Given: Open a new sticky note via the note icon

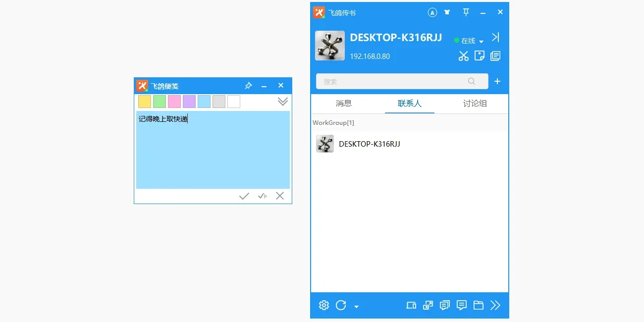Looking at the screenshot, I should pos(480,56).
